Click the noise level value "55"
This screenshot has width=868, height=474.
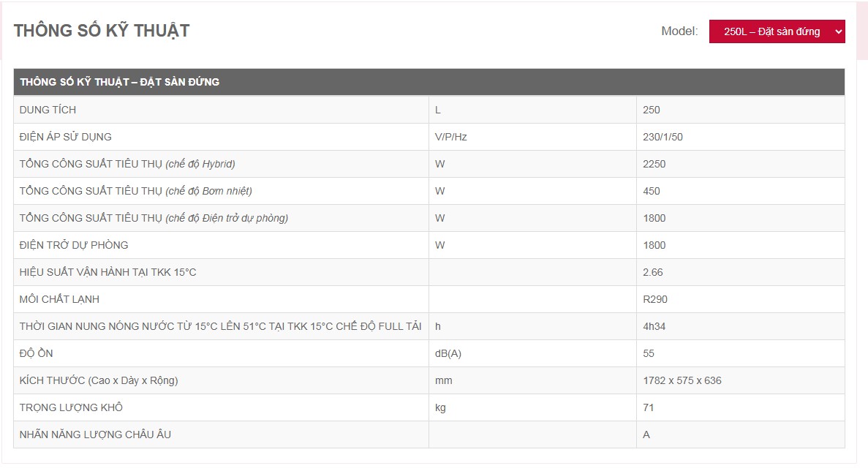click(648, 353)
